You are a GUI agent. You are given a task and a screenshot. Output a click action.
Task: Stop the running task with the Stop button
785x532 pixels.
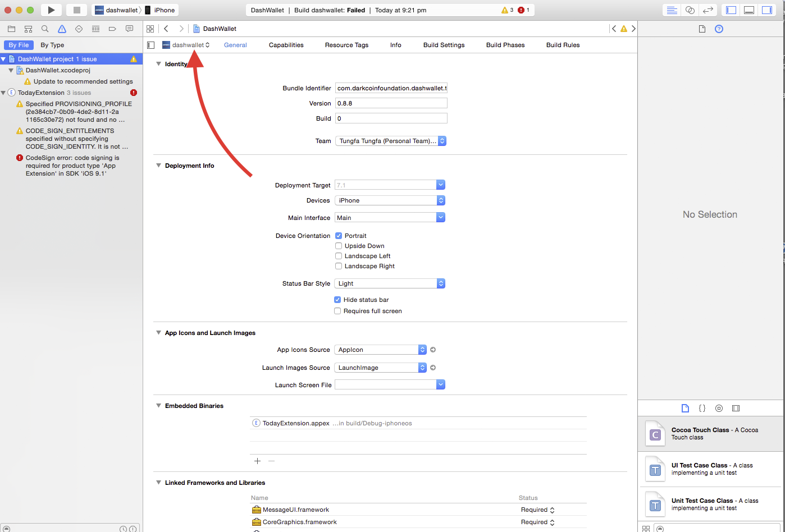(77, 10)
